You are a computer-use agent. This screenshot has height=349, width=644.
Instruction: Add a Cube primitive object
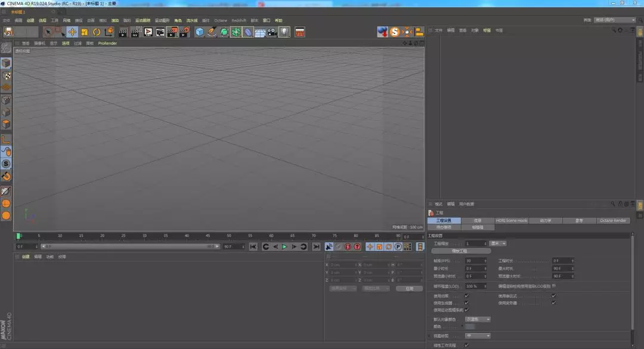coord(200,32)
